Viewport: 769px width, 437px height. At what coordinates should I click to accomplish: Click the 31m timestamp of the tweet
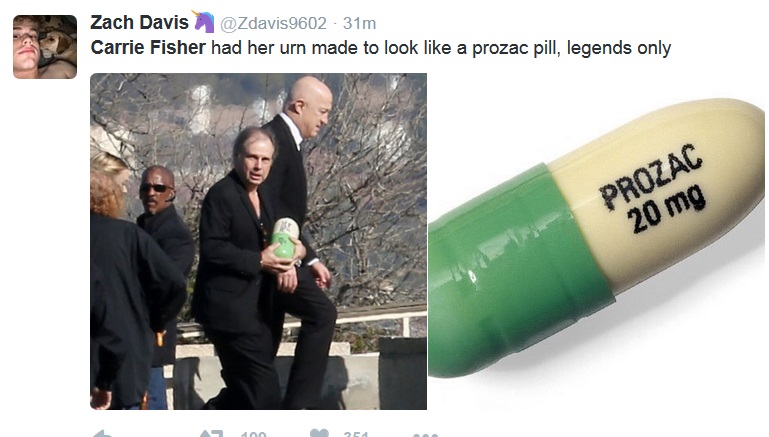click(359, 23)
